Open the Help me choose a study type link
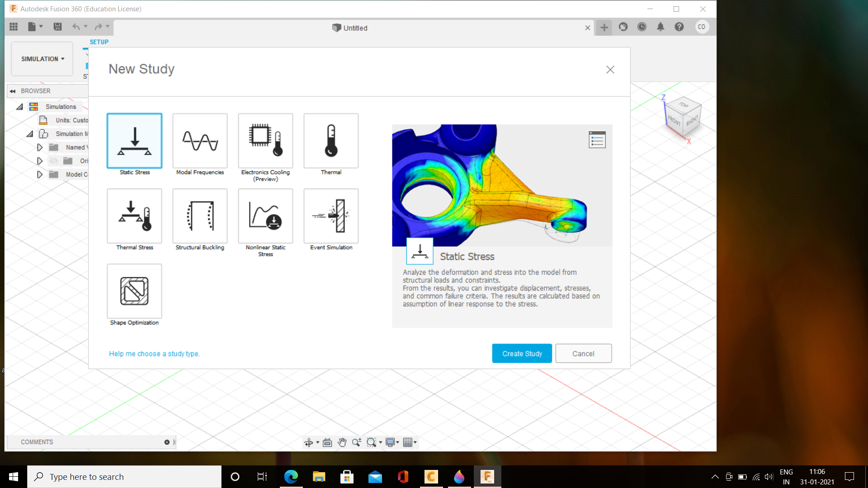 154,353
